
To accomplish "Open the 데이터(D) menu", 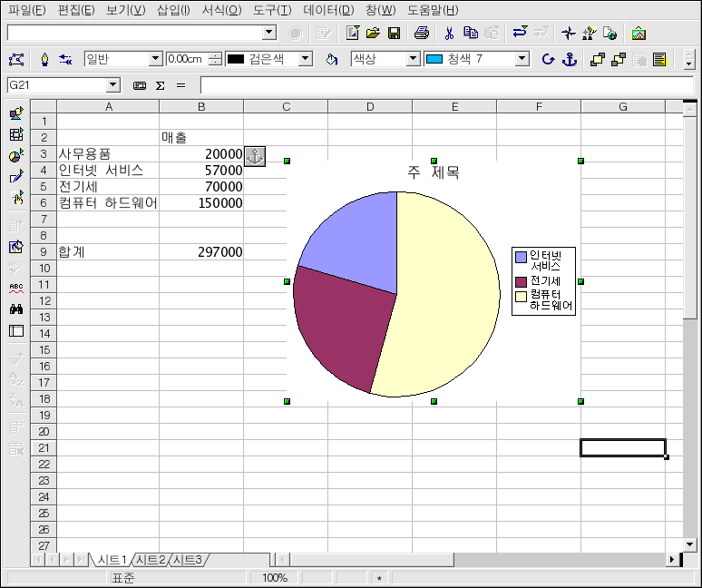I will pos(327,10).
